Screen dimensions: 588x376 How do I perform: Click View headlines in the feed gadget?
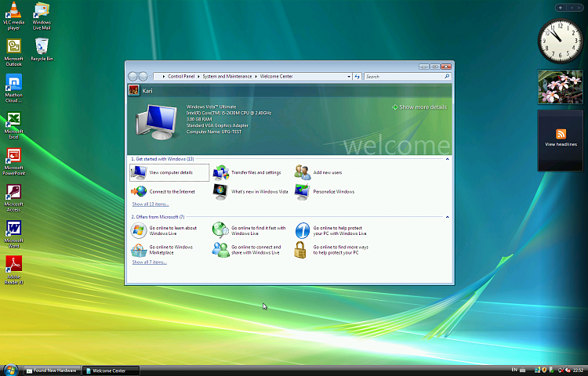(x=561, y=144)
